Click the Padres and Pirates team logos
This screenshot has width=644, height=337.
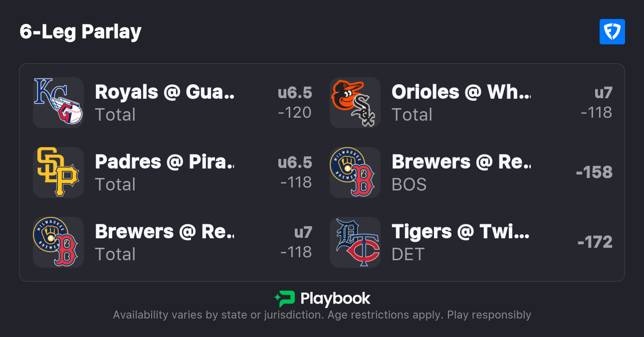pos(58,172)
